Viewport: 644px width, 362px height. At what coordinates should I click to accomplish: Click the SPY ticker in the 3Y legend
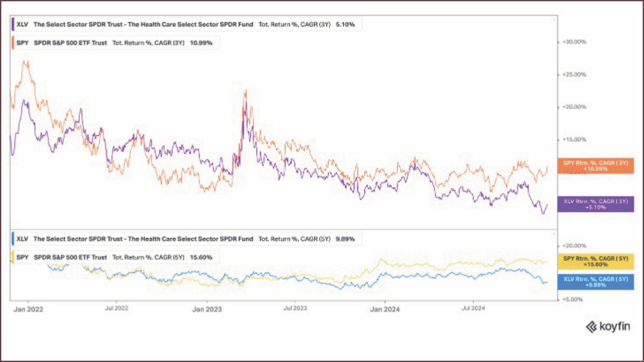(23, 43)
